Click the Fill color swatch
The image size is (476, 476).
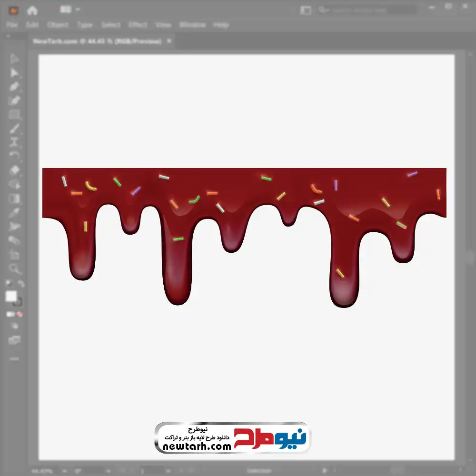pos(11,297)
